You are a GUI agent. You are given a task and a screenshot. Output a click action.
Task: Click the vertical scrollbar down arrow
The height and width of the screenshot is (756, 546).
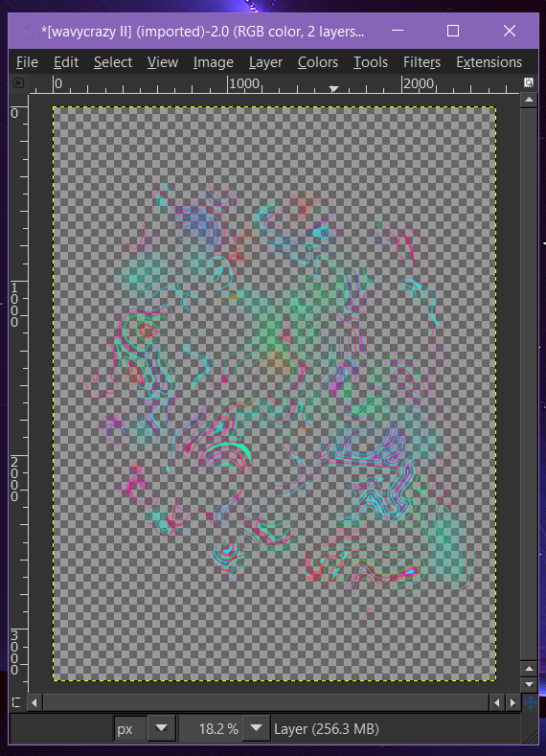pyautogui.click(x=529, y=685)
